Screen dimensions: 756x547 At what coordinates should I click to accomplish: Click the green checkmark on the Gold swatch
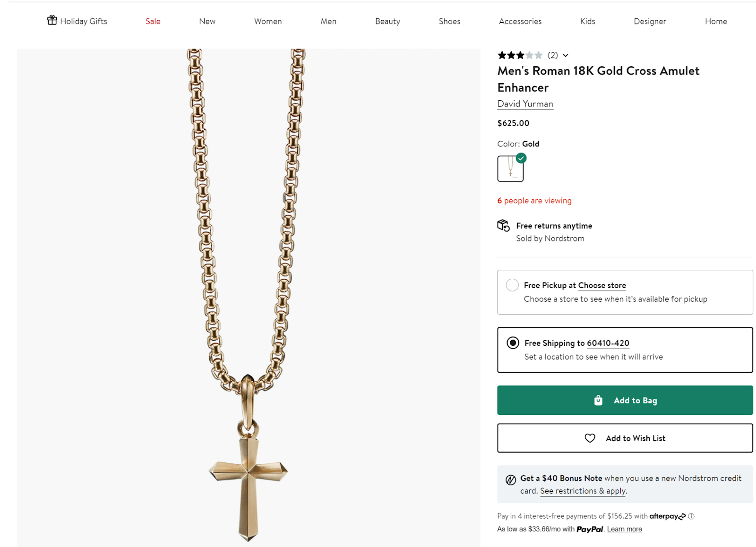click(522, 158)
